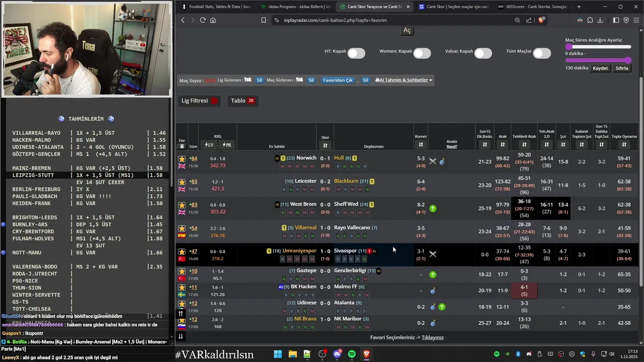Open browser downloads icon

coord(600,20)
